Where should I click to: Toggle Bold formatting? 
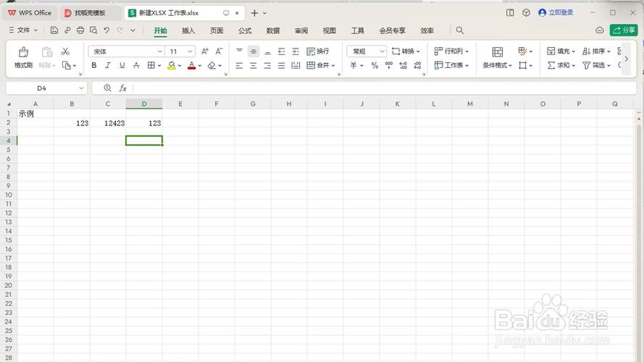[x=94, y=65]
